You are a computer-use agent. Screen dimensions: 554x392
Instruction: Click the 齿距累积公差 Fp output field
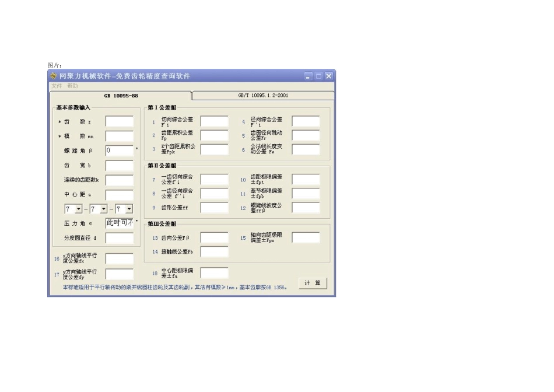[215, 135]
